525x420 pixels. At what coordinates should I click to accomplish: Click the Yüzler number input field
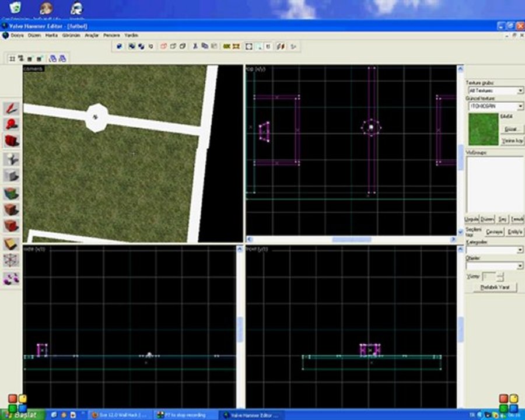(x=489, y=276)
